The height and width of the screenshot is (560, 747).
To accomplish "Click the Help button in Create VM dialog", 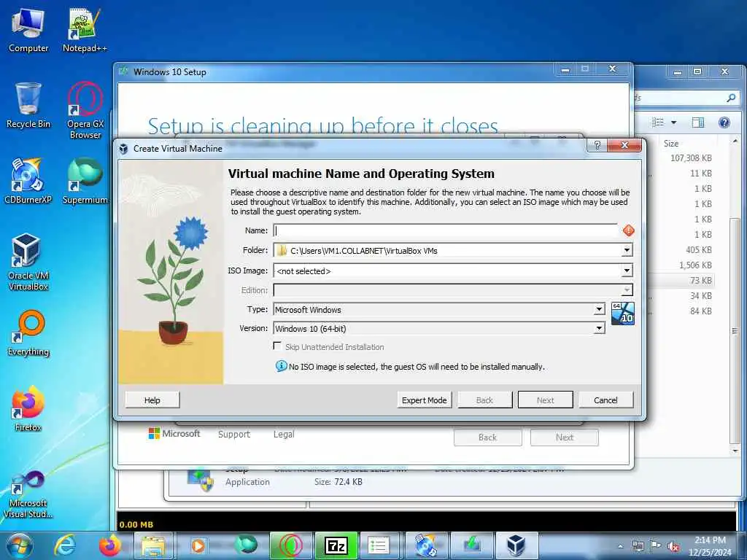I will (x=152, y=400).
